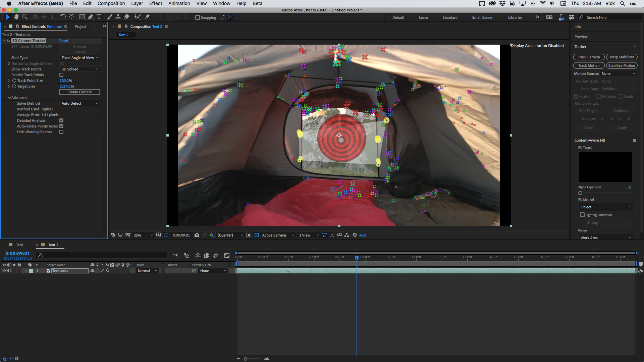644x362 pixels.
Task: Select the Type tool
Action: (x=99, y=17)
